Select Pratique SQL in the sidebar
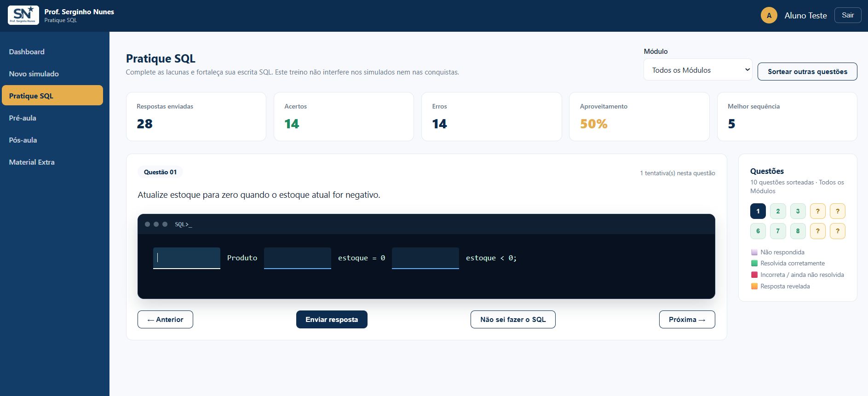This screenshot has width=868, height=396. click(x=52, y=96)
